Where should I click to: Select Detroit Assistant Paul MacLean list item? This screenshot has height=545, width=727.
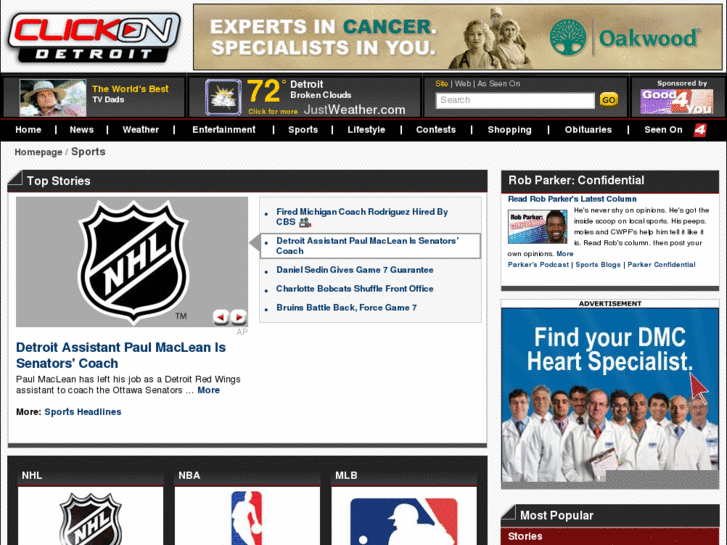370,246
